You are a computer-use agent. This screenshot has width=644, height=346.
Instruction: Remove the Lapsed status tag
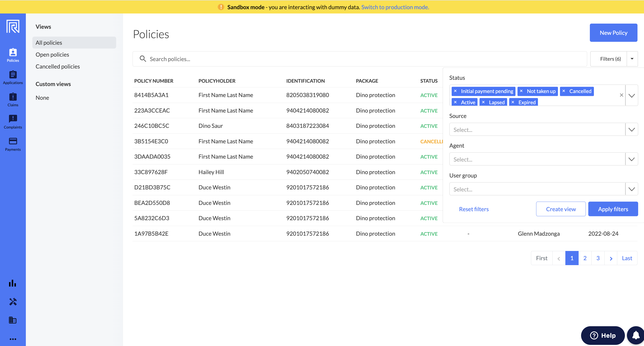coord(483,102)
